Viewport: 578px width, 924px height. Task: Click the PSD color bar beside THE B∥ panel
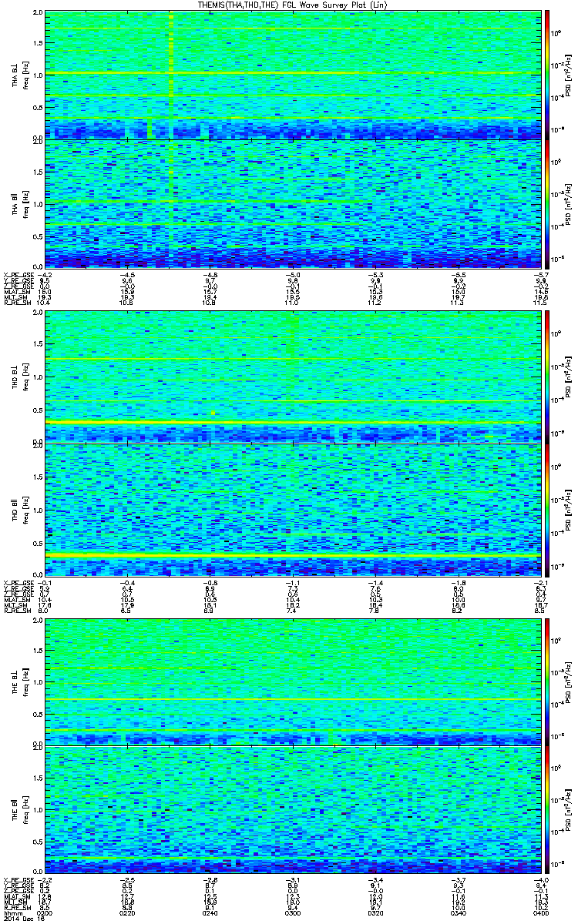pyautogui.click(x=547, y=810)
